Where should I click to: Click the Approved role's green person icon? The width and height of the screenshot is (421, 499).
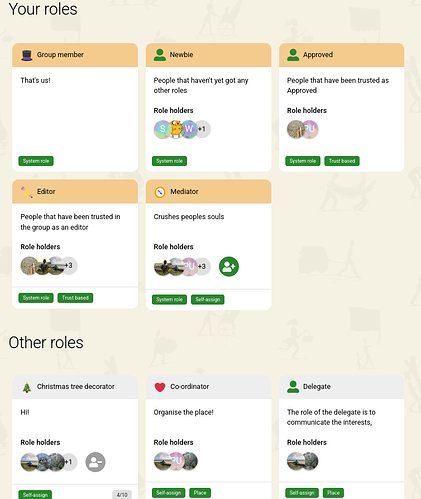pos(293,55)
